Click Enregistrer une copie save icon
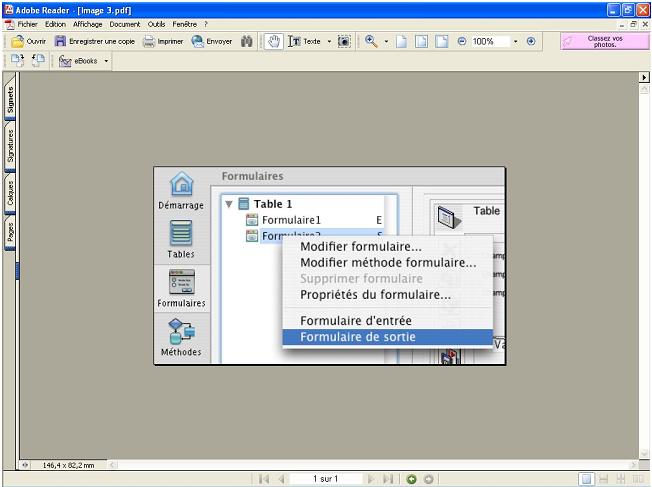652x487 pixels. pos(61,42)
